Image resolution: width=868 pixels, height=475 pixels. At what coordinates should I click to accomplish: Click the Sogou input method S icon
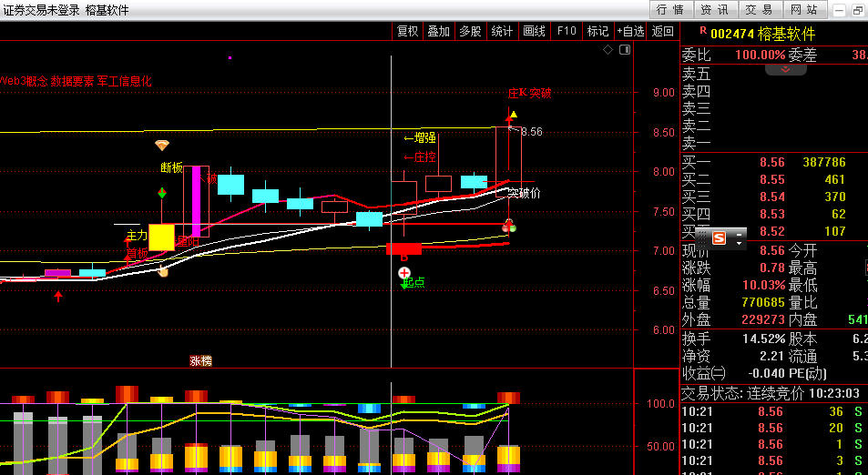720,237
